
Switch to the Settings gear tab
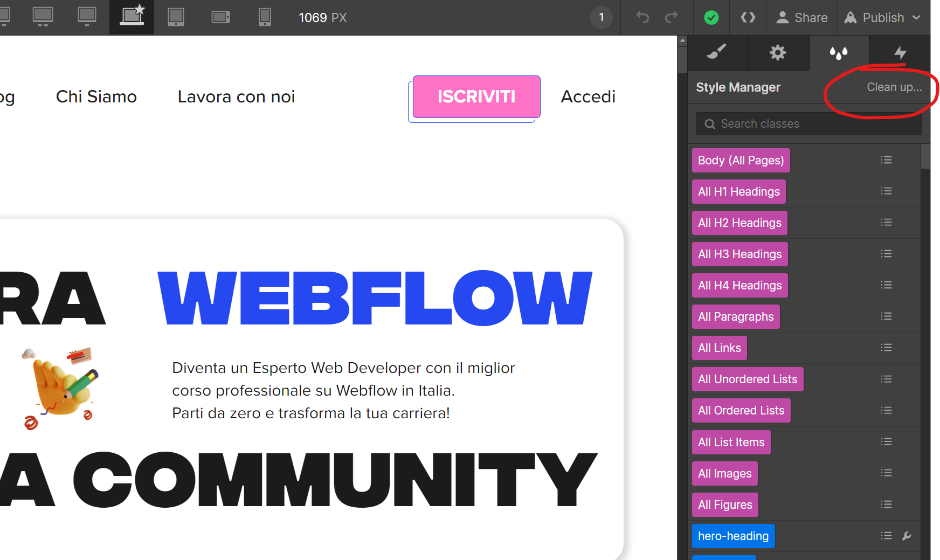pyautogui.click(x=778, y=52)
